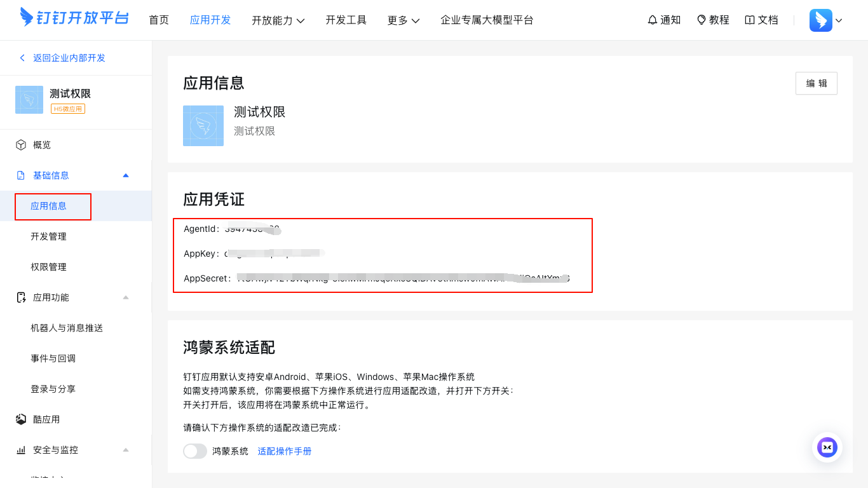Click the AppSecret value row
Screen dimensions: 868x488
[x=377, y=278]
